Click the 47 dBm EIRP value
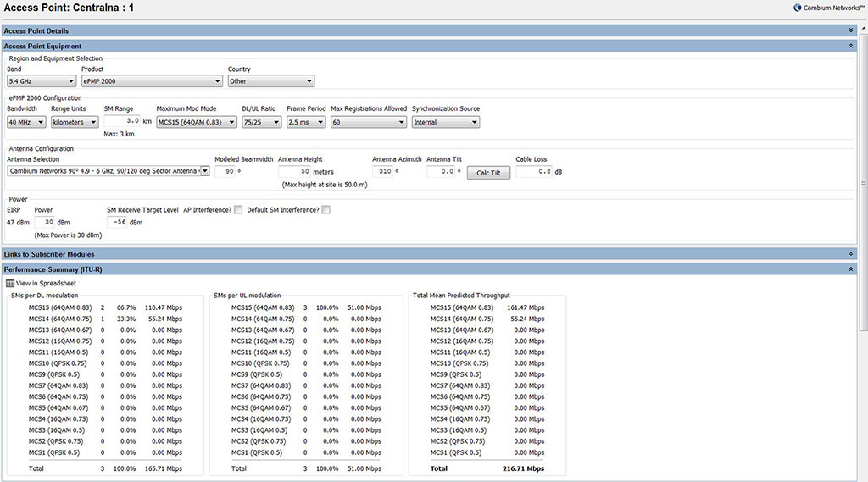The height and width of the screenshot is (482, 868). coord(19,223)
